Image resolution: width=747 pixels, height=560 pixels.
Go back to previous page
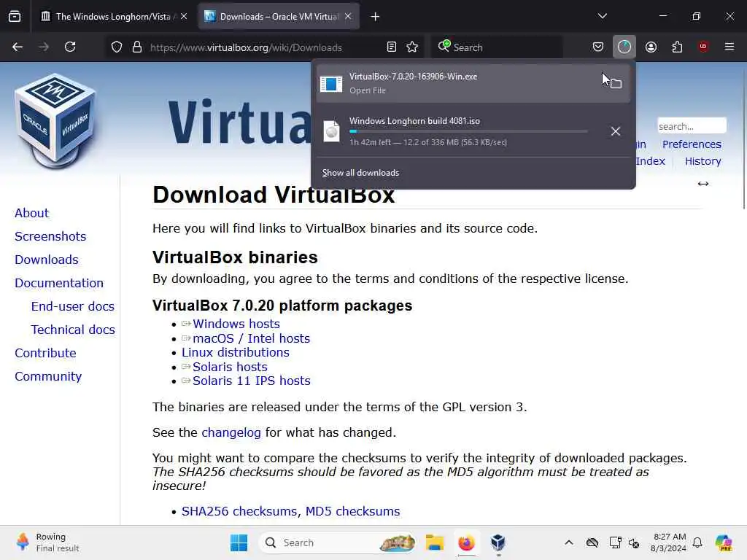(x=18, y=47)
